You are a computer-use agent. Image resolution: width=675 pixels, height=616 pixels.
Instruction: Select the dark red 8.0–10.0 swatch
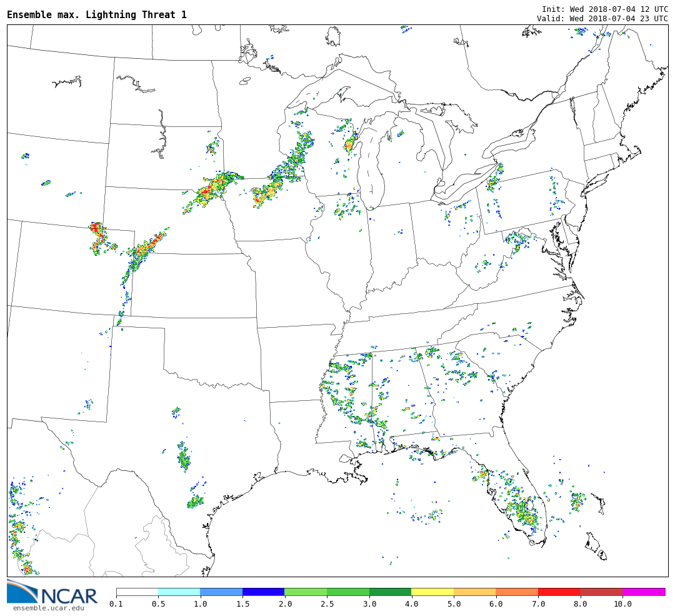(x=601, y=592)
